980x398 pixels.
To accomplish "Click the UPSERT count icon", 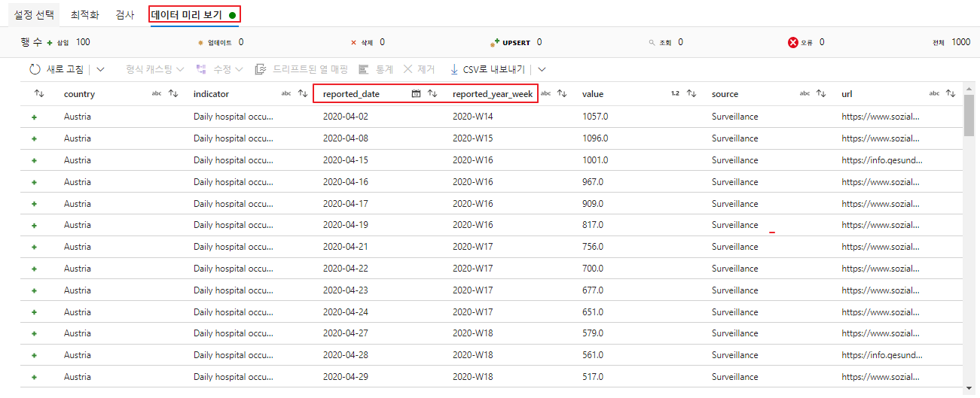I will coord(494,43).
